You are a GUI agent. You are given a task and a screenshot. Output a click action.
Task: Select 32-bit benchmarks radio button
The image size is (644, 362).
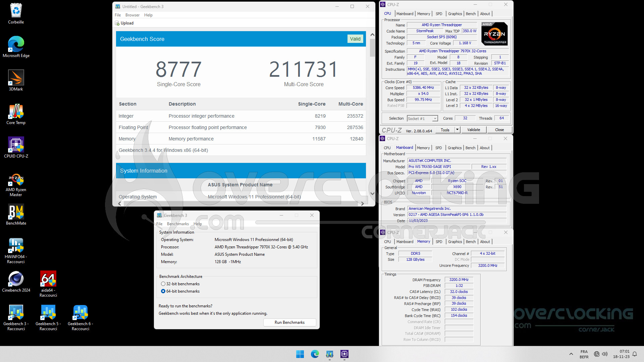click(x=163, y=284)
